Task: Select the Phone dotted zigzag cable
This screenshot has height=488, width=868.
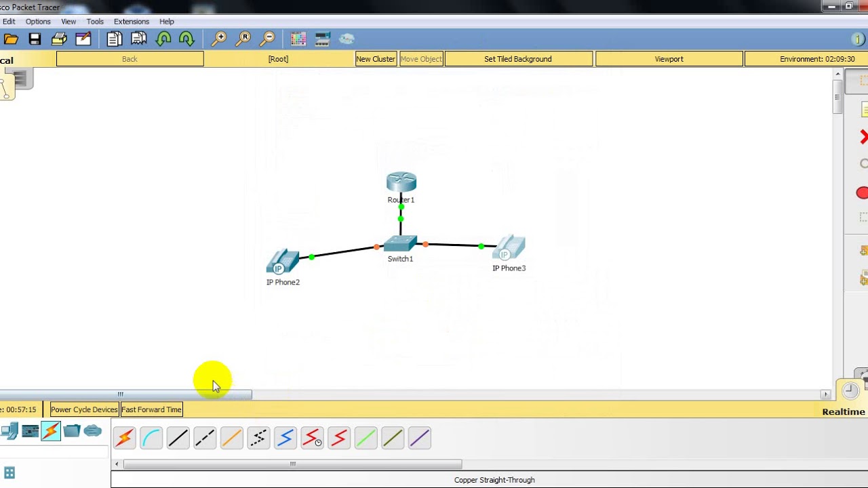Action: click(258, 439)
